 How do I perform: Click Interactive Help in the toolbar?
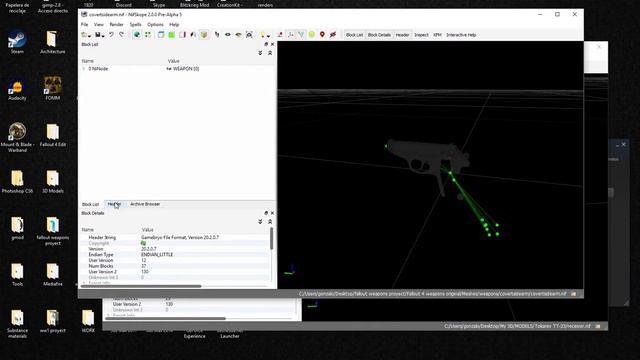[461, 35]
